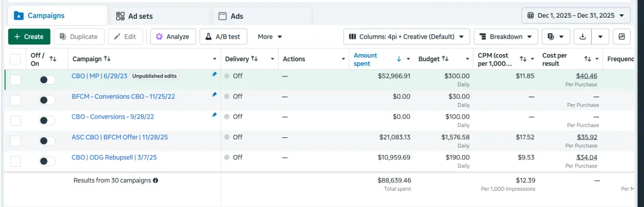Sort by the Off / On column arrows
Viewport: 644px width, 207px height.
53,58
